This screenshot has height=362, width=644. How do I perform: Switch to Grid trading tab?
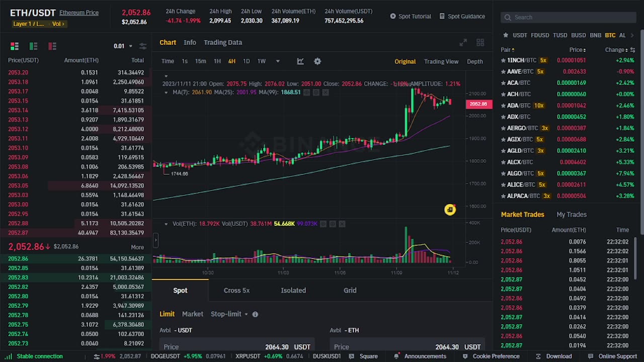coord(350,291)
